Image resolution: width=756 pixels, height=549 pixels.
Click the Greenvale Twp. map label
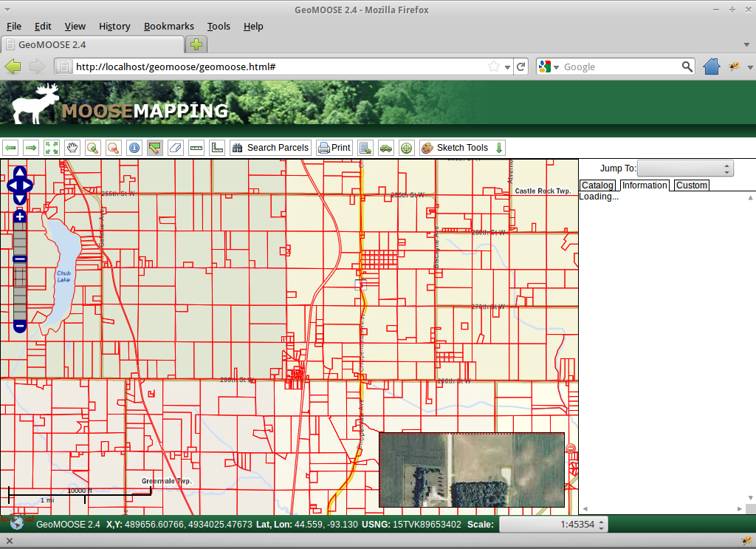pos(167,481)
